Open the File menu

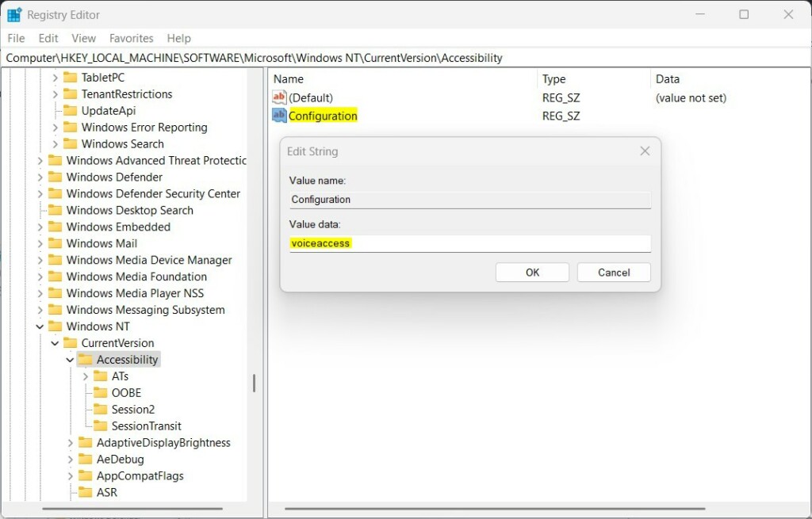coord(16,38)
